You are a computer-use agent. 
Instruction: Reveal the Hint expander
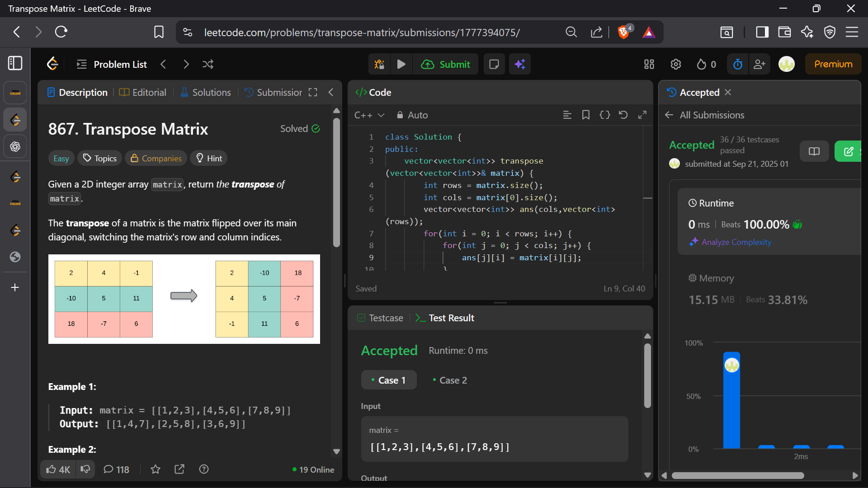209,158
